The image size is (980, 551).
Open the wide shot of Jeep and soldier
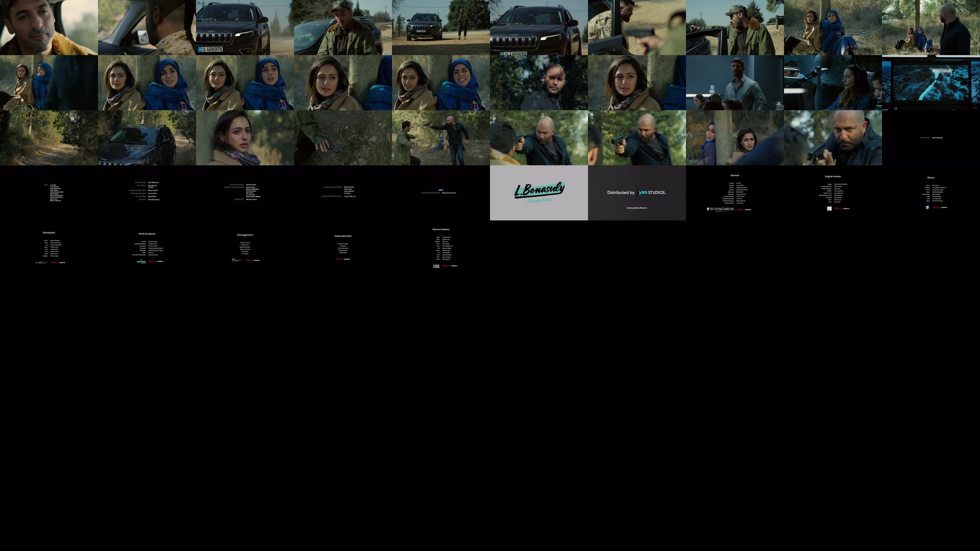441,27
